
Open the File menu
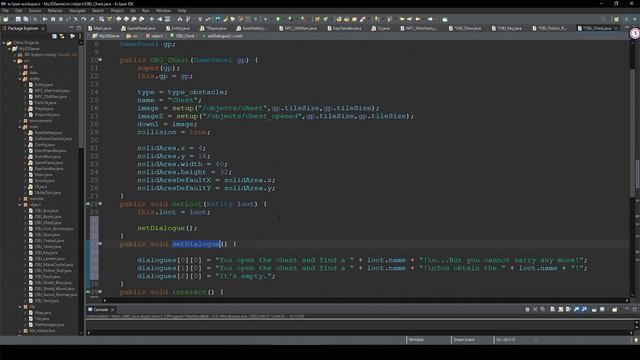[x=5, y=11]
